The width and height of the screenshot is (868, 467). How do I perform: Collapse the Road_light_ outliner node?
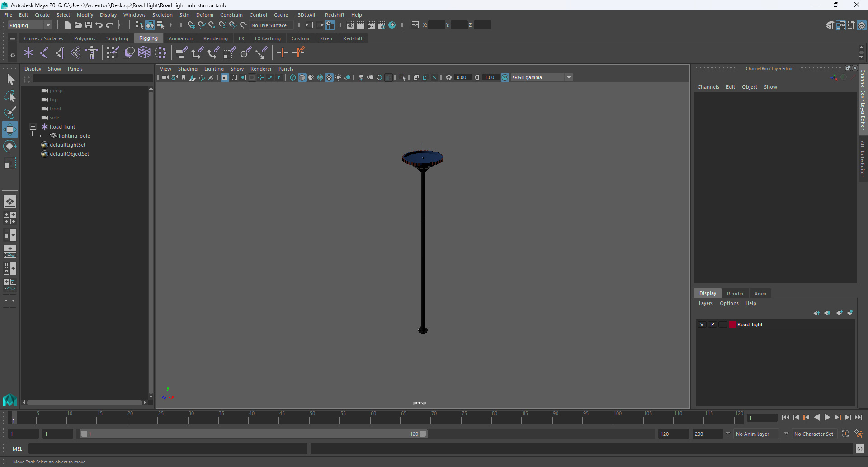click(x=33, y=127)
